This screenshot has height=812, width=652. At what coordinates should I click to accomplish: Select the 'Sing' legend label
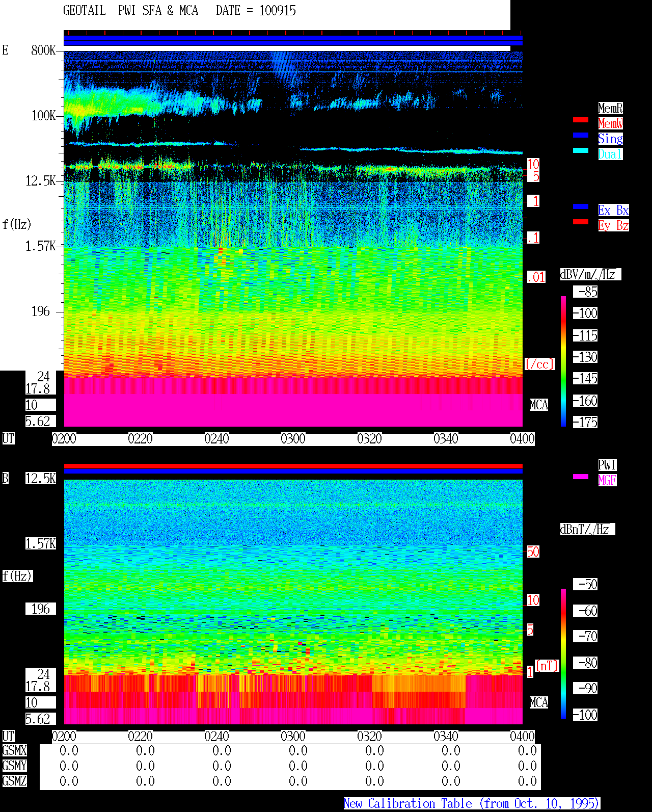pos(610,139)
